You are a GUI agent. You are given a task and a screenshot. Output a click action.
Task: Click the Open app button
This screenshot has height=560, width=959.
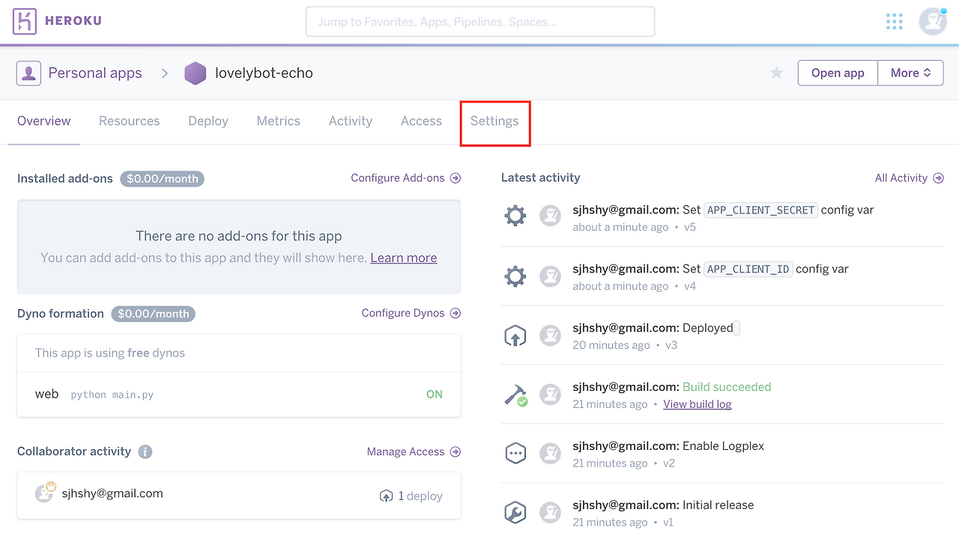pos(838,73)
